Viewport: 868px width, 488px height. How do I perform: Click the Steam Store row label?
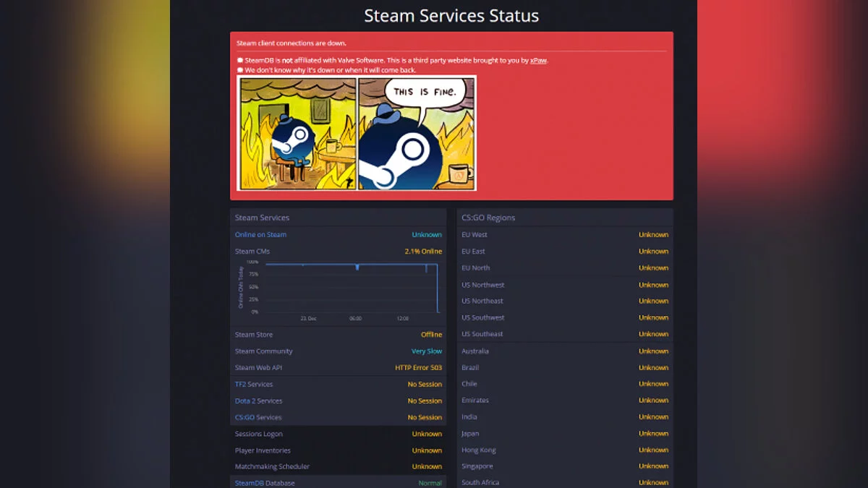tap(255, 335)
